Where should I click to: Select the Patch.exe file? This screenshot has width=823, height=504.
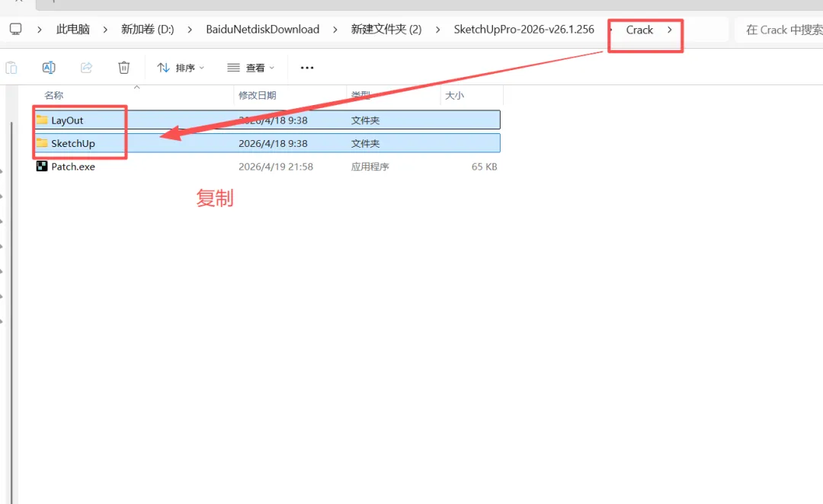coord(267,166)
